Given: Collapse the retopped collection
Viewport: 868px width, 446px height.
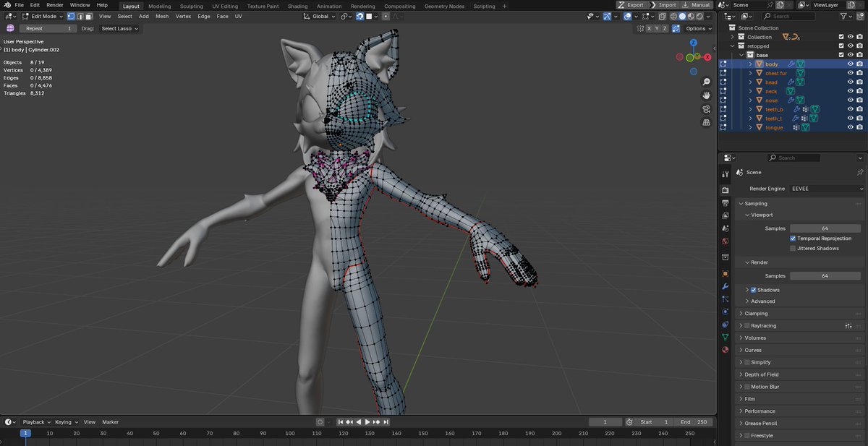Looking at the screenshot, I should 731,46.
